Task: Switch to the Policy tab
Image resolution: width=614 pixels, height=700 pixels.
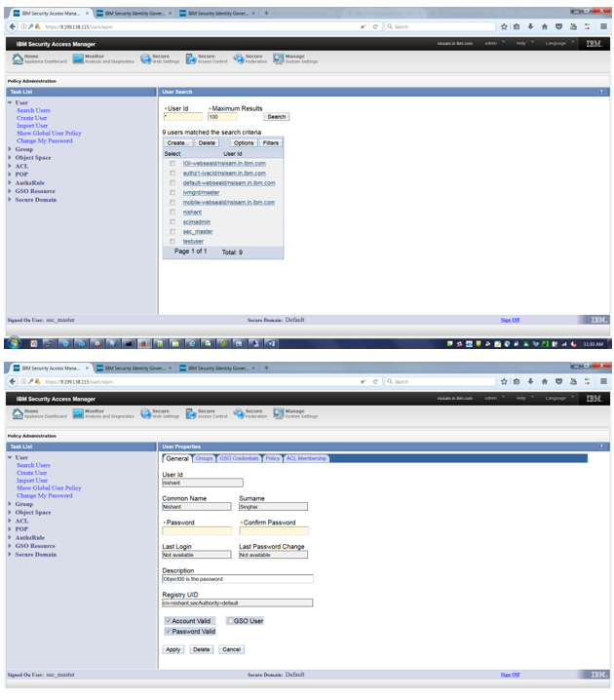Action: 273,458
